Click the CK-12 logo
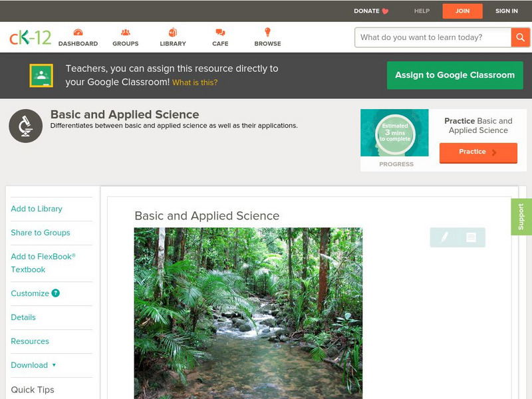This screenshot has height=399, width=532. pyautogui.click(x=31, y=37)
